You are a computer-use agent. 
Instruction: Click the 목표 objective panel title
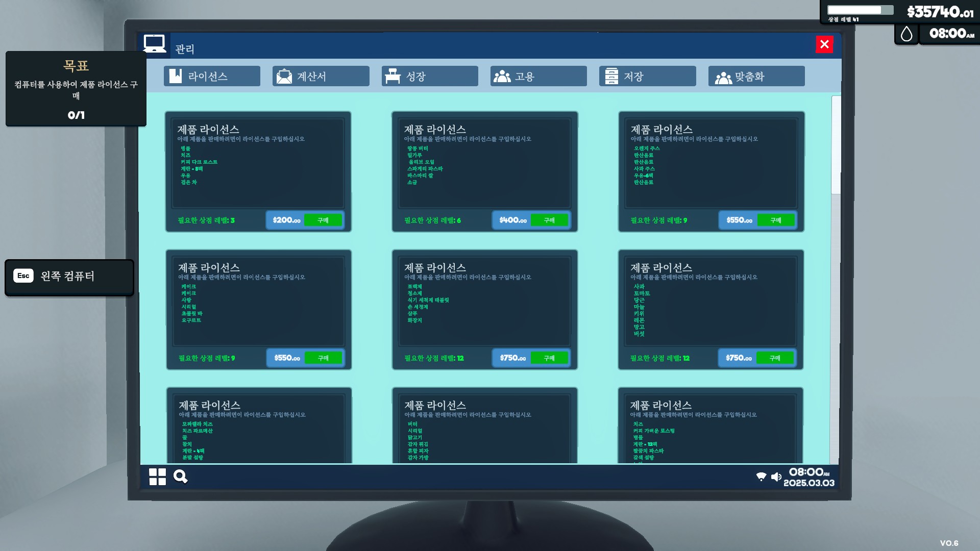(76, 66)
